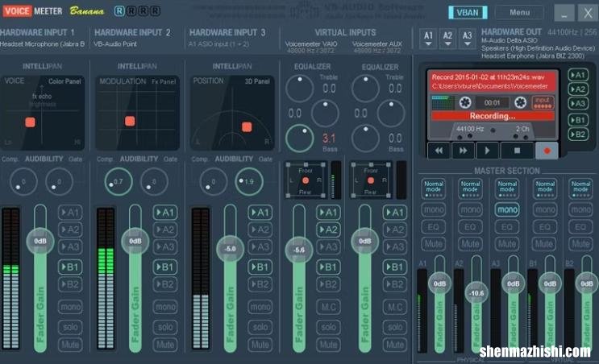
Task: Click the recording file name display
Action: click(492, 81)
